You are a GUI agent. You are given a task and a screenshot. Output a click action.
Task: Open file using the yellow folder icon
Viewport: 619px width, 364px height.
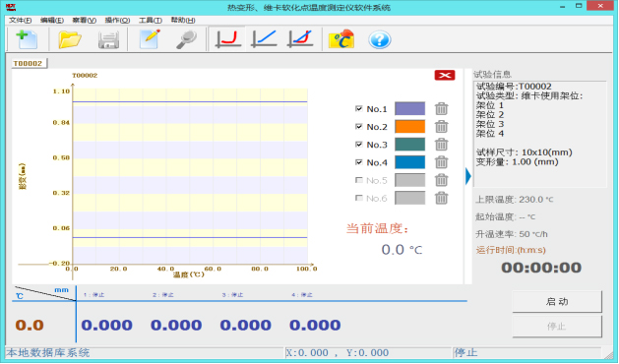(x=70, y=39)
